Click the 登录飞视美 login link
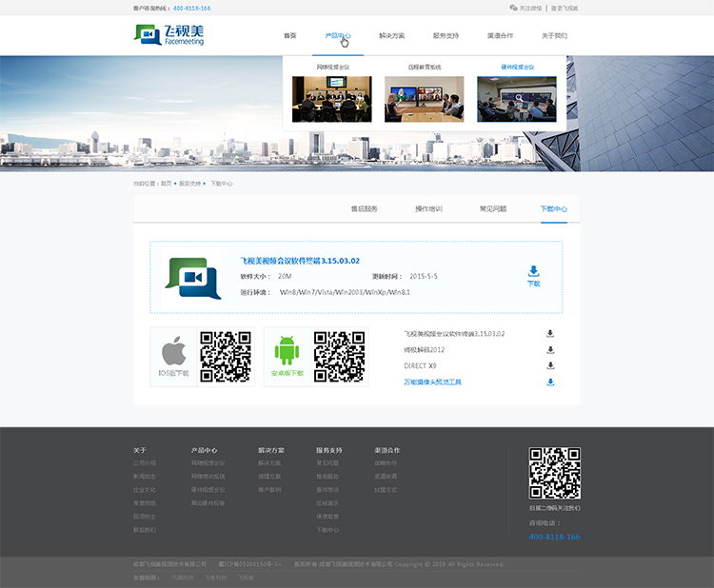This screenshot has width=714, height=588. pyautogui.click(x=565, y=8)
